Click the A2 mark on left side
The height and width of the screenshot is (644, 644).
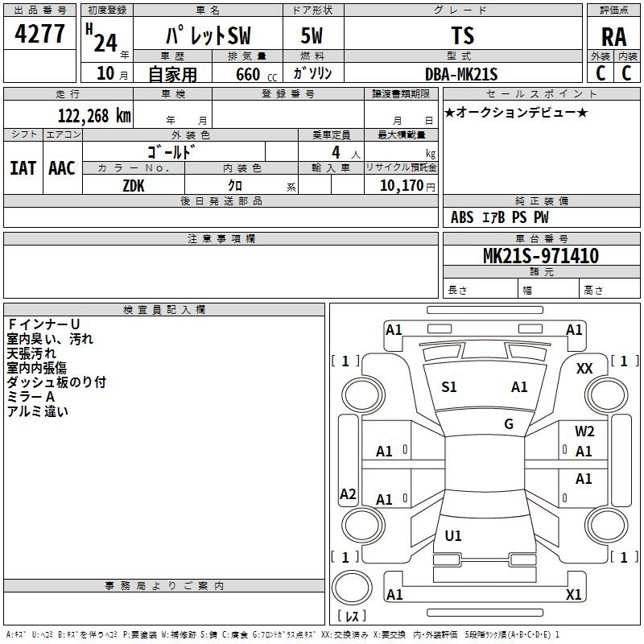(348, 493)
